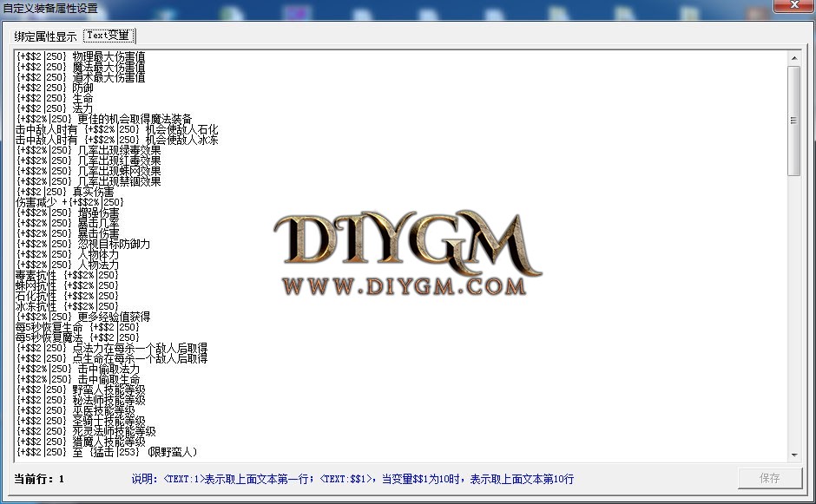The width and height of the screenshot is (816, 504).
Task: Click the 保存 button
Action: coord(770,478)
